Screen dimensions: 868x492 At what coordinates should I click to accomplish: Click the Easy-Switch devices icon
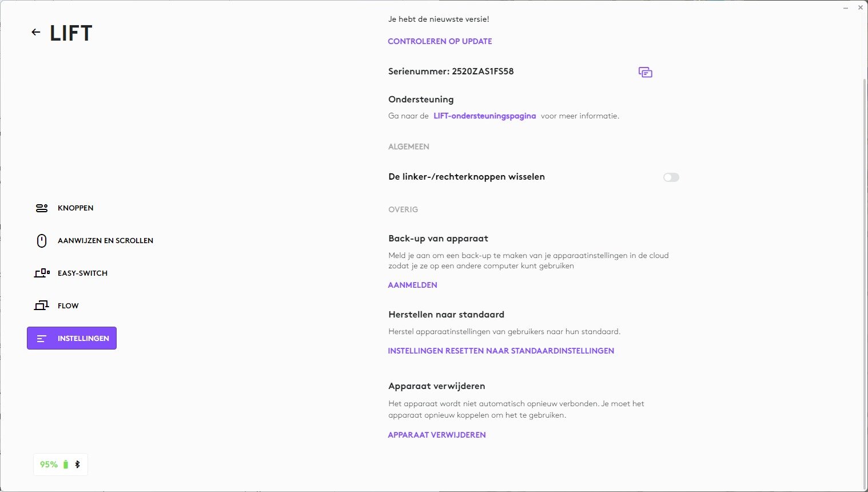(x=42, y=273)
